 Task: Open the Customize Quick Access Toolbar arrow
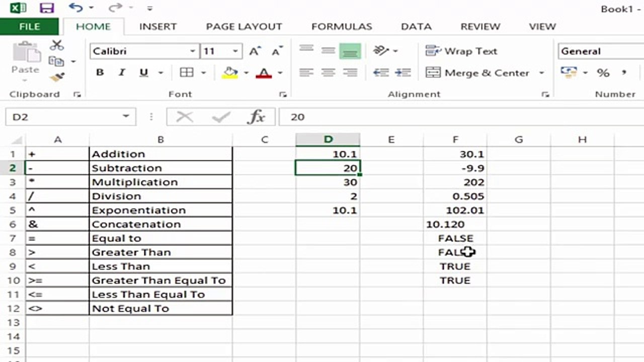150,8
